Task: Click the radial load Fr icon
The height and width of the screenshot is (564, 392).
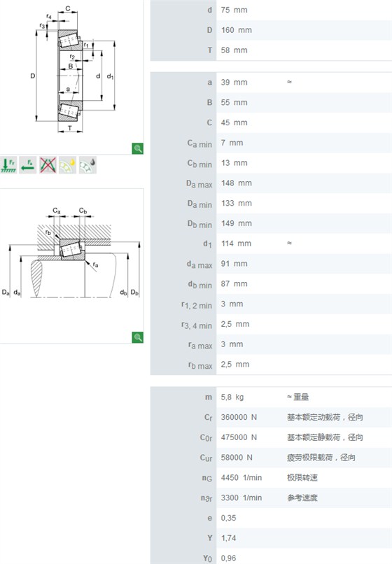Action: 8,165
